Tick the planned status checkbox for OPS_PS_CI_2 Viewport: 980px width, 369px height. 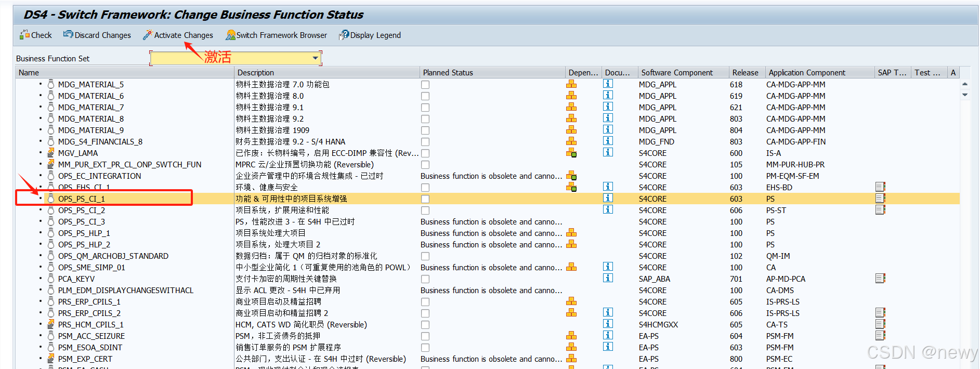[425, 210]
